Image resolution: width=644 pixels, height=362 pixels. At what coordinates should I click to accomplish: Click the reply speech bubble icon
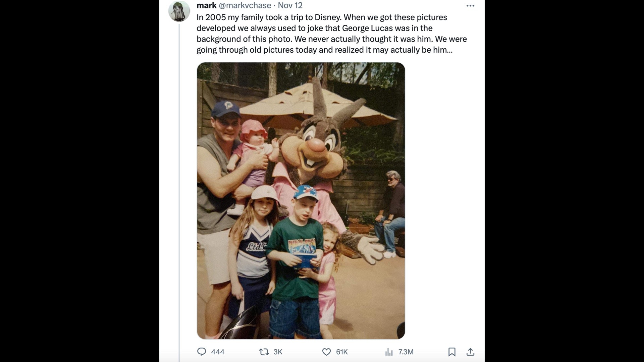tap(201, 352)
